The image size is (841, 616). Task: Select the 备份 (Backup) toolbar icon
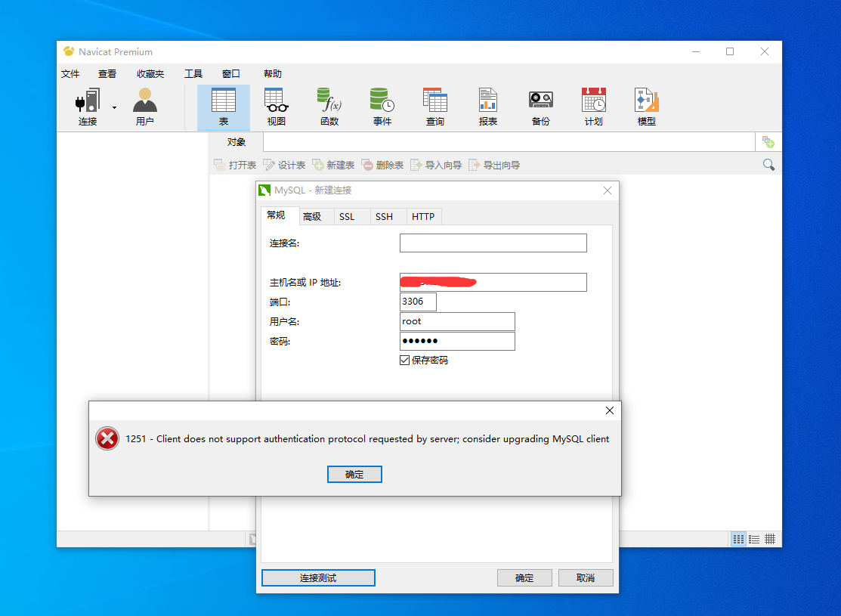click(540, 107)
